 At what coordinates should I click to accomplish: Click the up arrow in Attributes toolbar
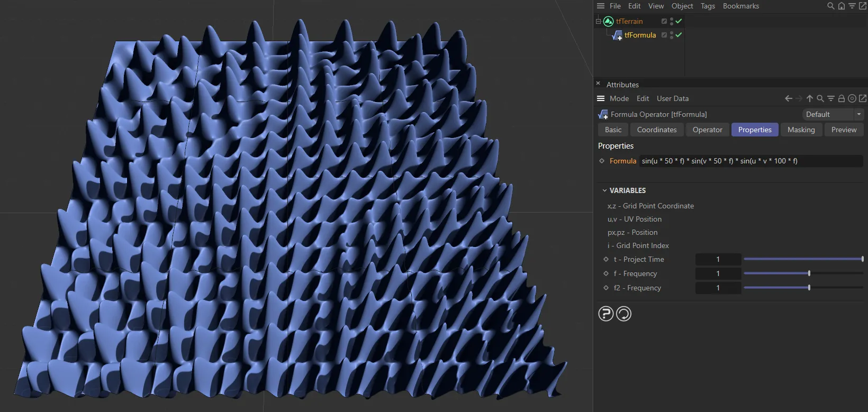click(809, 98)
